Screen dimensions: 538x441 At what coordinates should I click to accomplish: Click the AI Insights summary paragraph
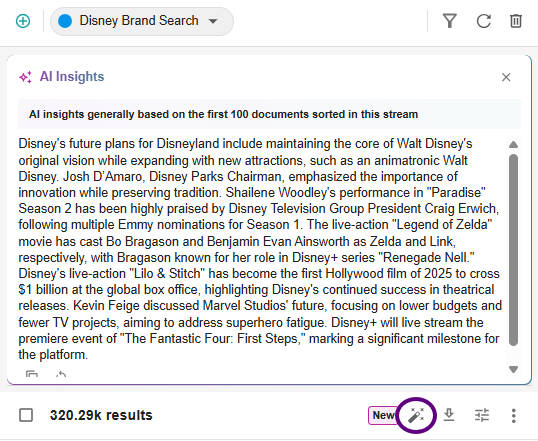[260, 249]
